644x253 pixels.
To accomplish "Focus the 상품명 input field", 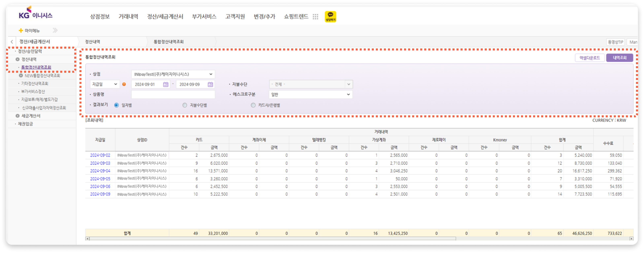I will 173,95.
